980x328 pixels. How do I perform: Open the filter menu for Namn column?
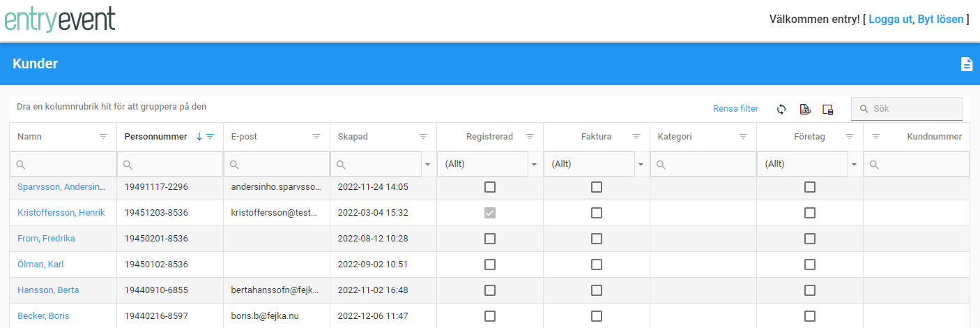coord(103,137)
